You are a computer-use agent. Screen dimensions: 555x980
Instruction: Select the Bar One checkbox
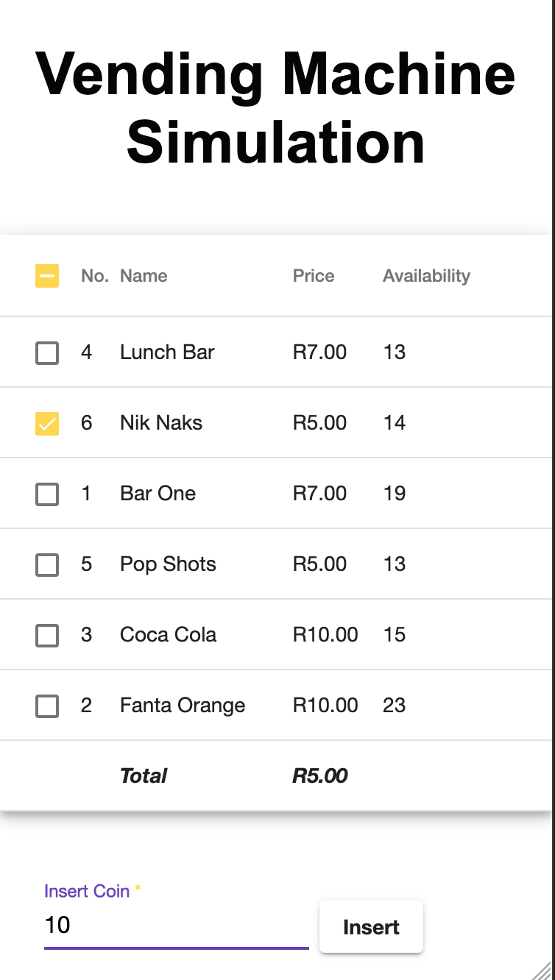(x=47, y=494)
